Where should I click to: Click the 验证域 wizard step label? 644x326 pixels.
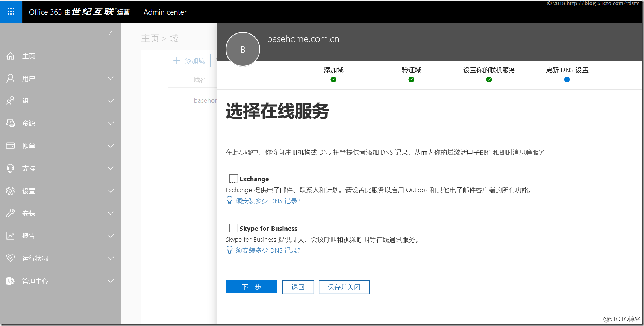411,70
